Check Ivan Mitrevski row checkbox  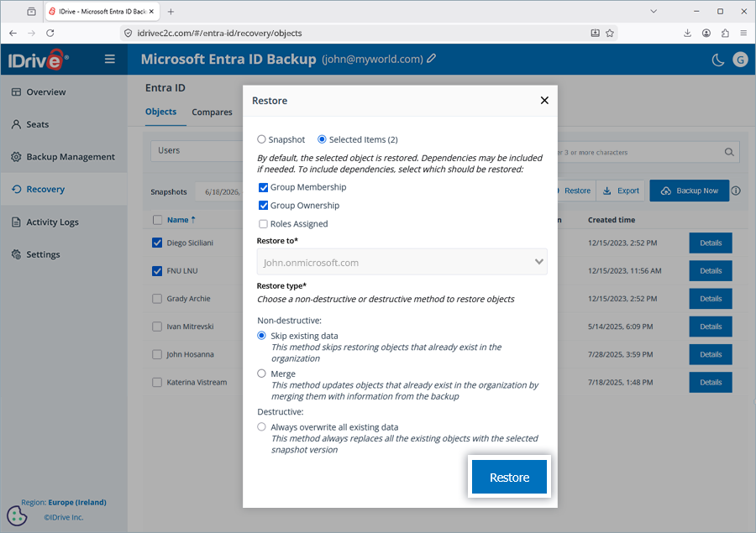tap(157, 327)
